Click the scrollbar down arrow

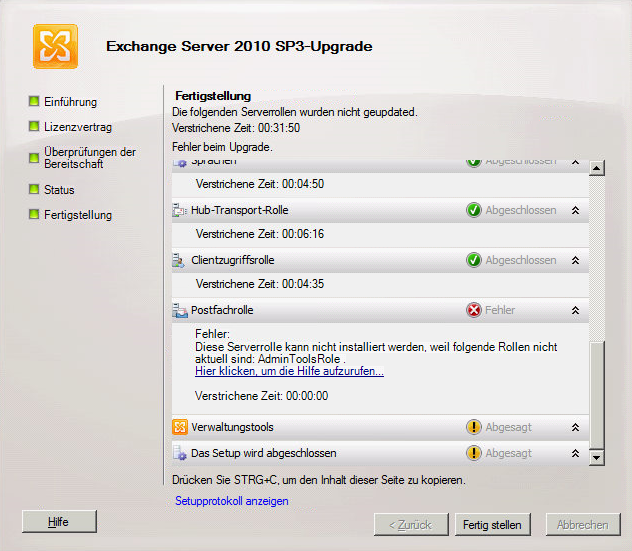[597, 458]
